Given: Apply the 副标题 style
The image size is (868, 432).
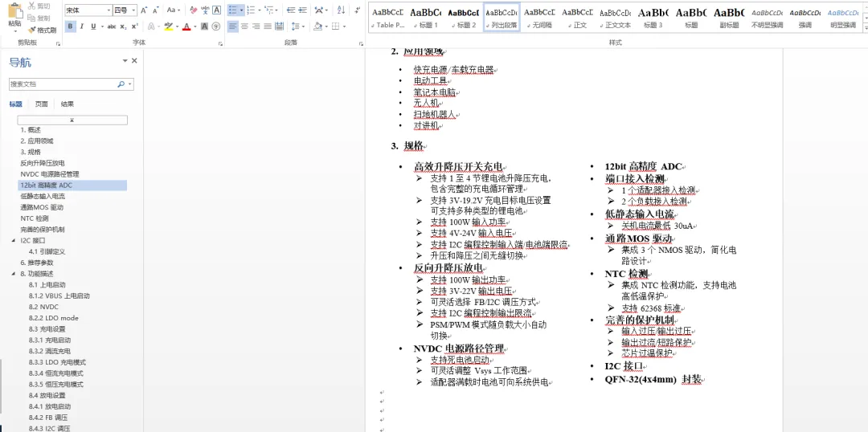Looking at the screenshot, I should [729, 17].
